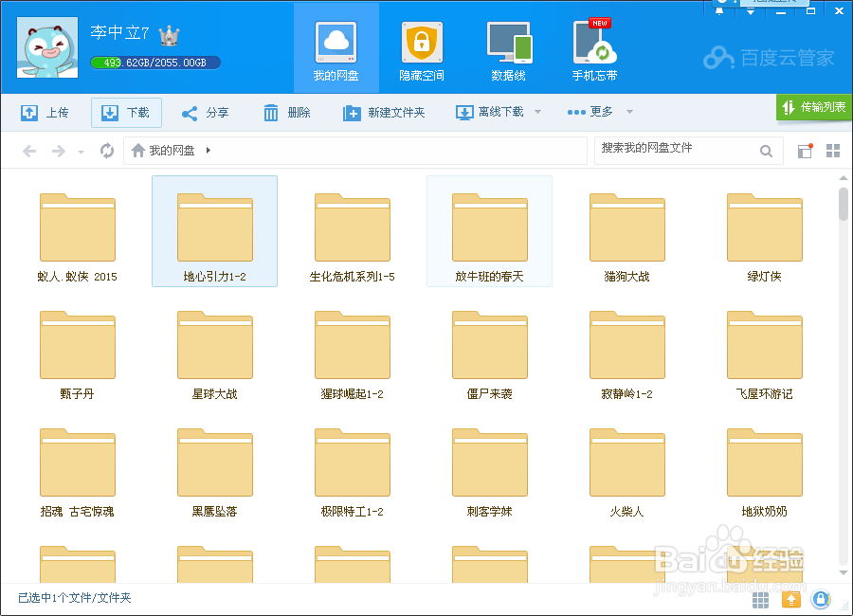853x616 pixels.
Task: Open the 手机忘带 tab
Action: point(594,49)
